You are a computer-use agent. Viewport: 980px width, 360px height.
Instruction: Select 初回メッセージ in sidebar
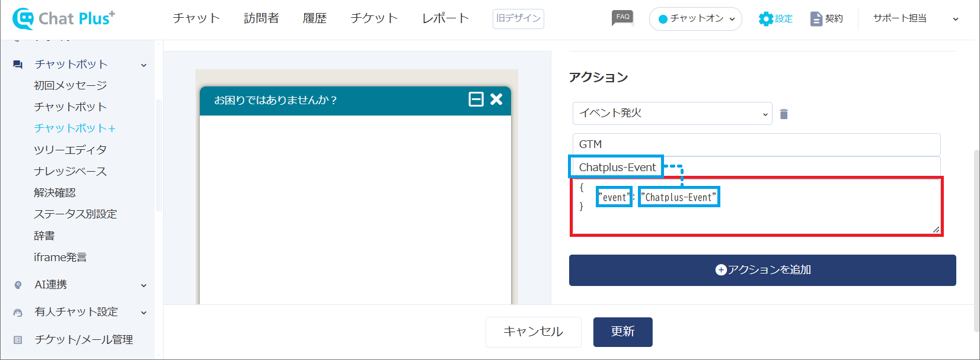click(x=71, y=85)
